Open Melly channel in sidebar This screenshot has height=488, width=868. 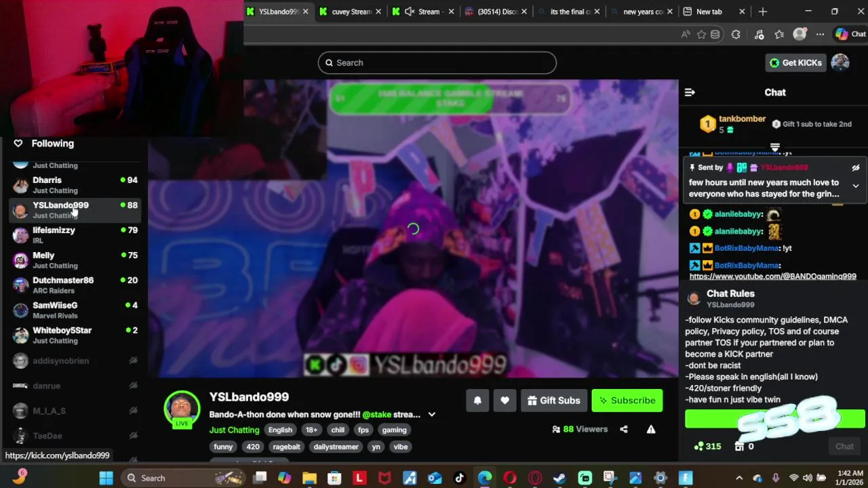pos(75,260)
